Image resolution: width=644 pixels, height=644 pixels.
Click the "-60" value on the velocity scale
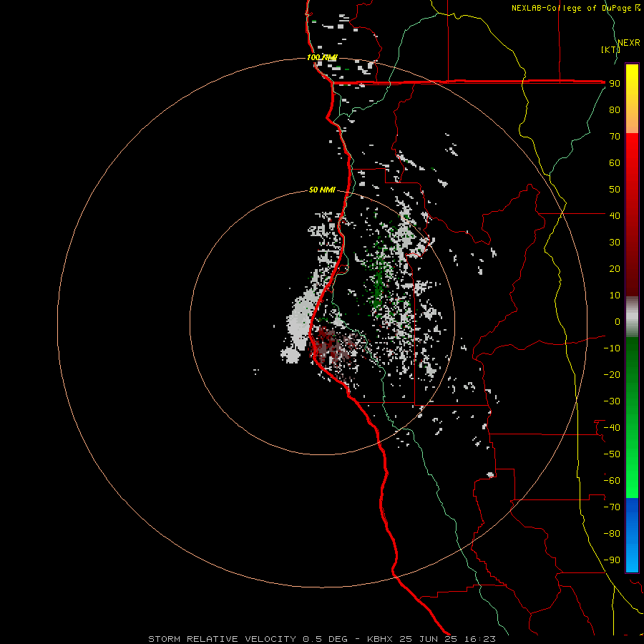pyautogui.click(x=612, y=481)
